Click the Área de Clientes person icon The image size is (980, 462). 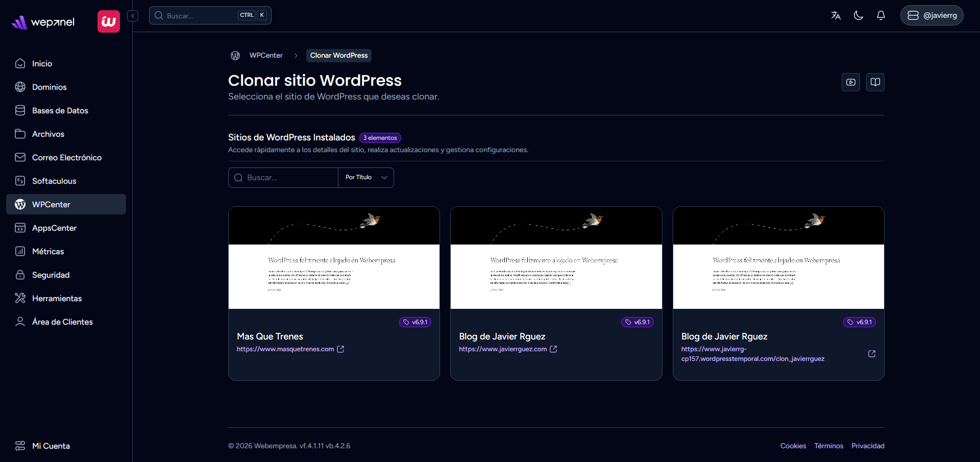pyautogui.click(x=20, y=322)
